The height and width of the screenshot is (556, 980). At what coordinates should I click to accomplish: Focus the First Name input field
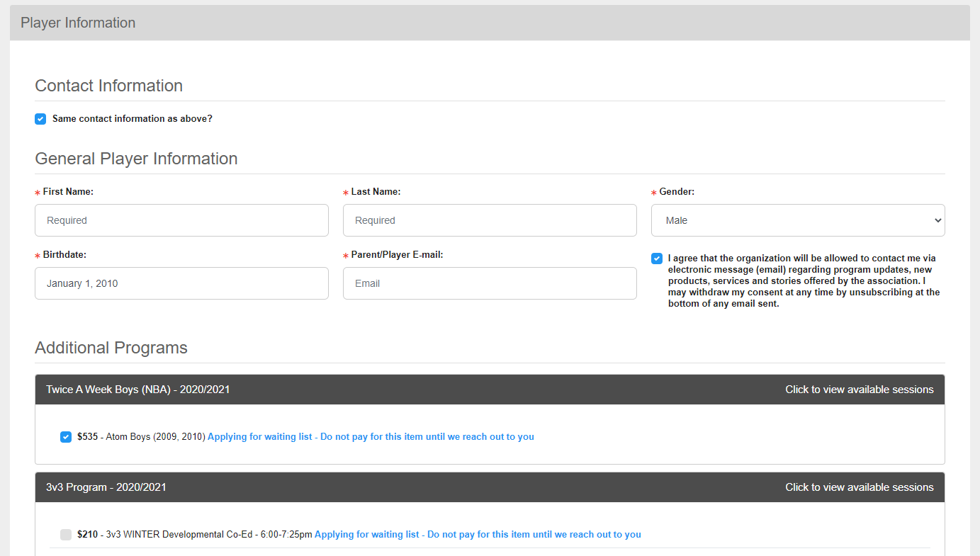pyautogui.click(x=181, y=220)
